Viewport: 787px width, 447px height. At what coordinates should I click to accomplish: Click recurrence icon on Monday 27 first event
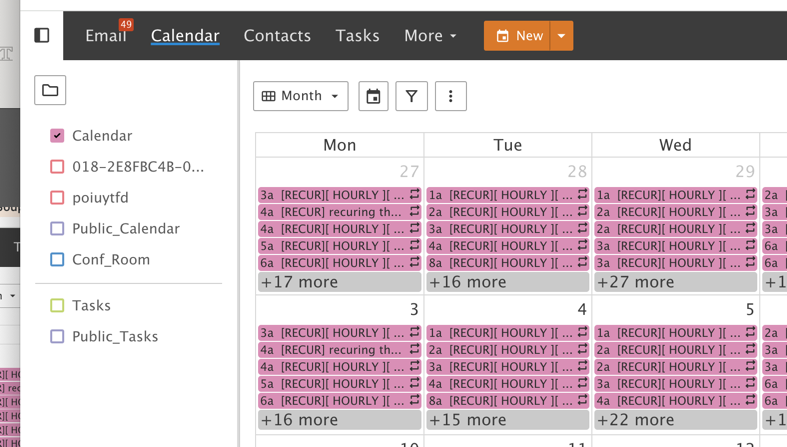pyautogui.click(x=414, y=195)
